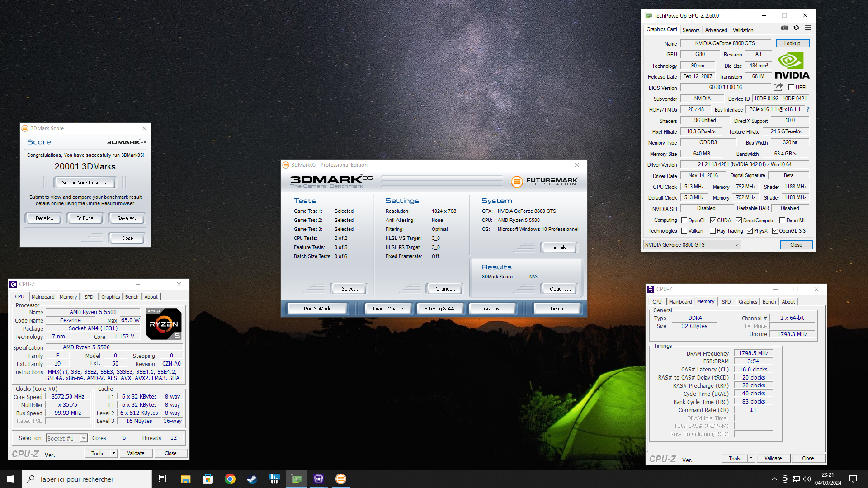
Task: Expand the Tools arrow in right CPU-Z
Action: pos(751,458)
